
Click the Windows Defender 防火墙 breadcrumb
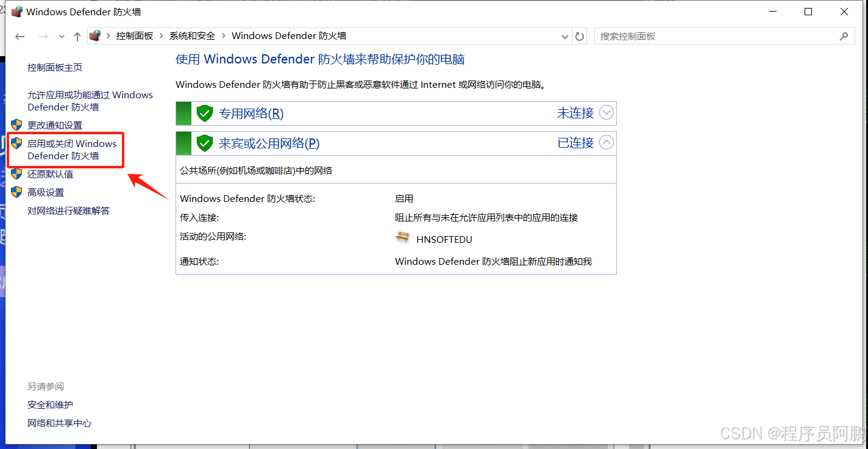click(289, 36)
